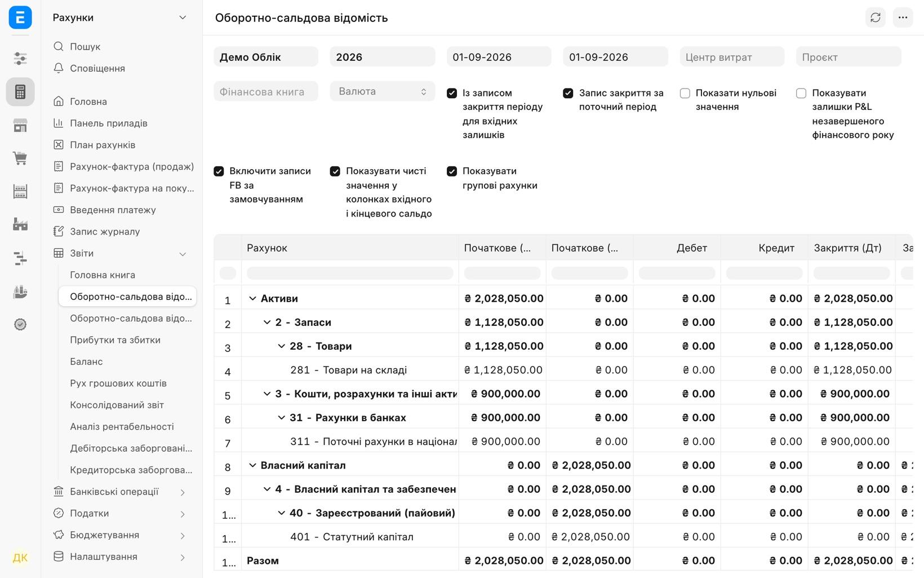Collapse the Звіти section in the sidebar
This screenshot has width=924, height=578.
click(183, 254)
